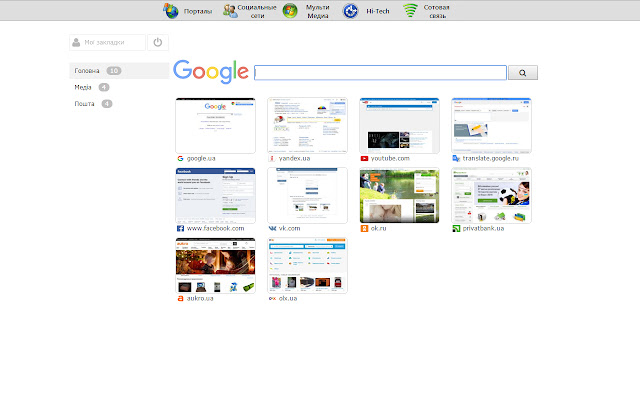Click the large Google logo
Viewport: 640px width, 400px height.
tap(211, 72)
